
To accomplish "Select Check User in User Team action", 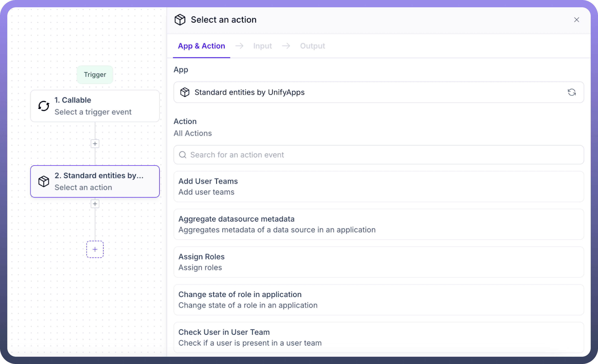I will point(379,337).
